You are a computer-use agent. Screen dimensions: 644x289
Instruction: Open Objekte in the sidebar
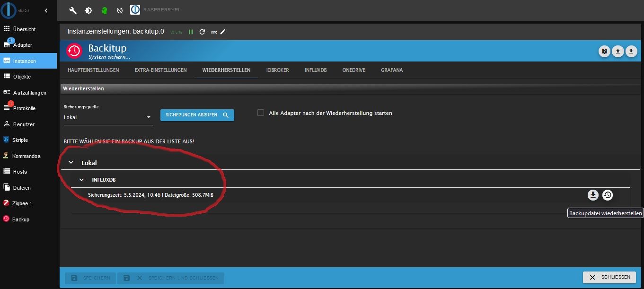(28, 77)
